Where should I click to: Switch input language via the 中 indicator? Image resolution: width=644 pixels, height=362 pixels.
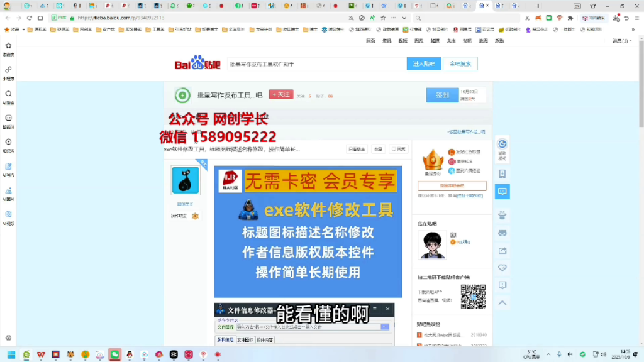570,354
